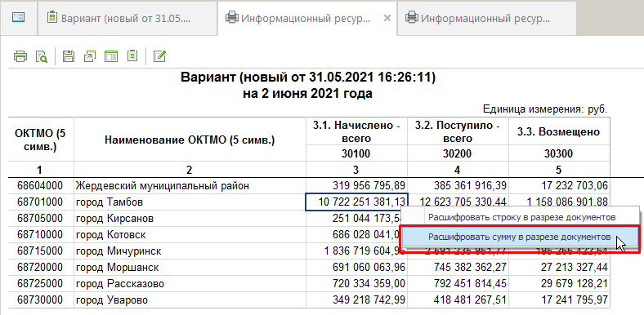Click the clipboard icon in the toolbar
644x315 pixels.
tap(132, 56)
